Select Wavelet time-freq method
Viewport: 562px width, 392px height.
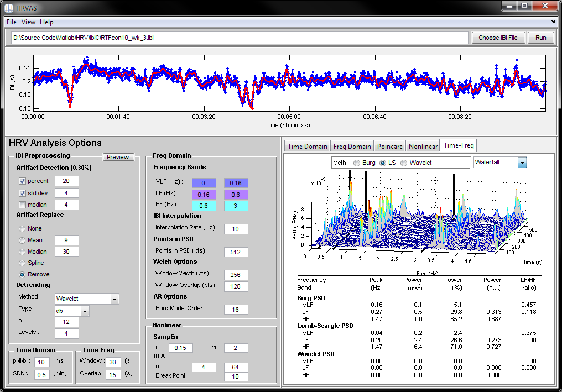[404, 163]
